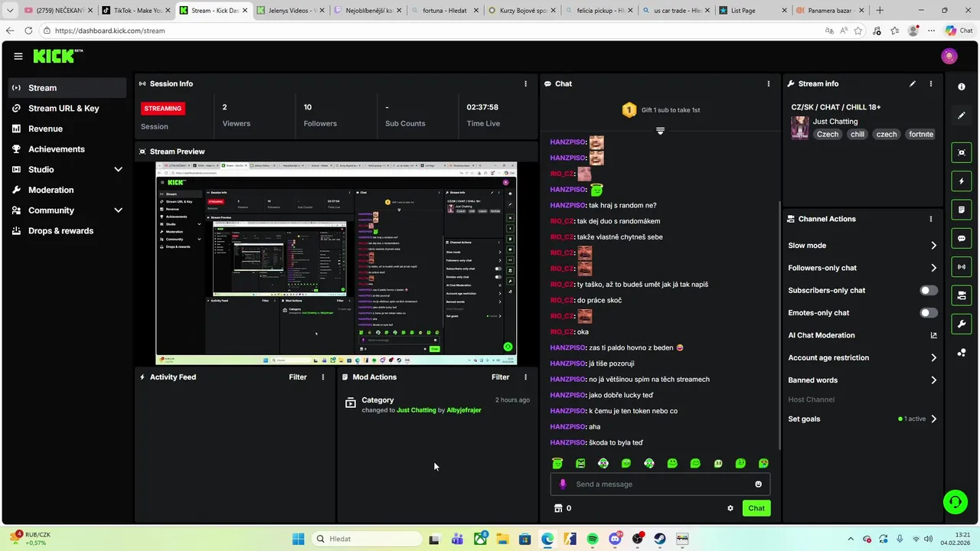Viewport: 980px width, 551px height.
Task: Open Activity Feed Filter
Action: [298, 377]
